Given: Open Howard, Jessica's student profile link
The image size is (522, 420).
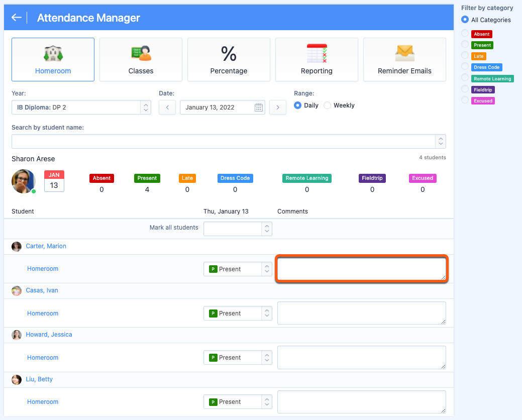Looking at the screenshot, I should [x=49, y=335].
